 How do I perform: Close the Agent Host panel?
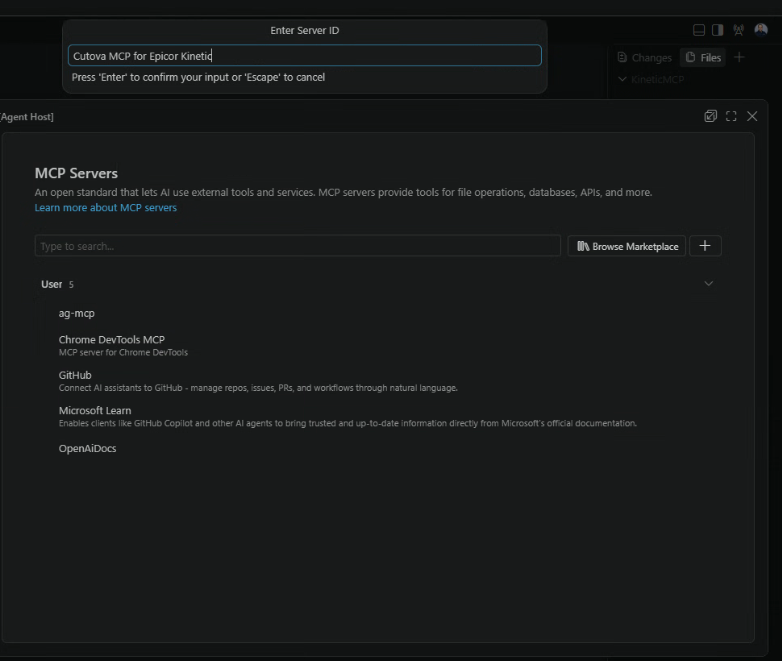coord(752,116)
